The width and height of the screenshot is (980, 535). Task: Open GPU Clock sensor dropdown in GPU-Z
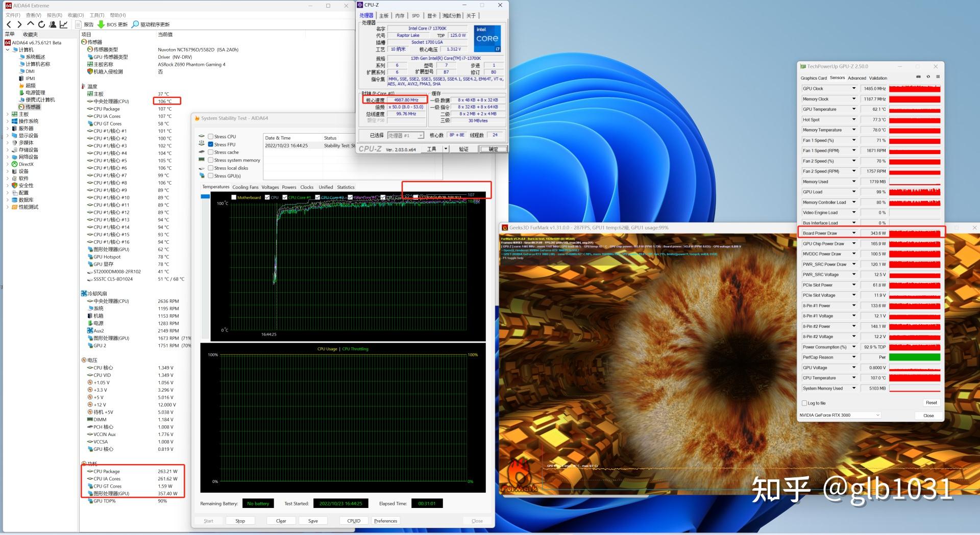pyautogui.click(x=853, y=89)
